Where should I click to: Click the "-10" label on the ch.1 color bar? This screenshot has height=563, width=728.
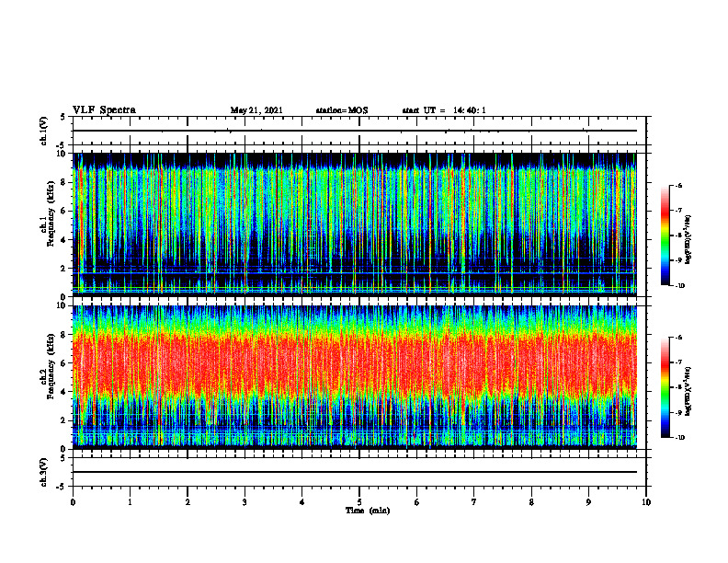(x=680, y=286)
